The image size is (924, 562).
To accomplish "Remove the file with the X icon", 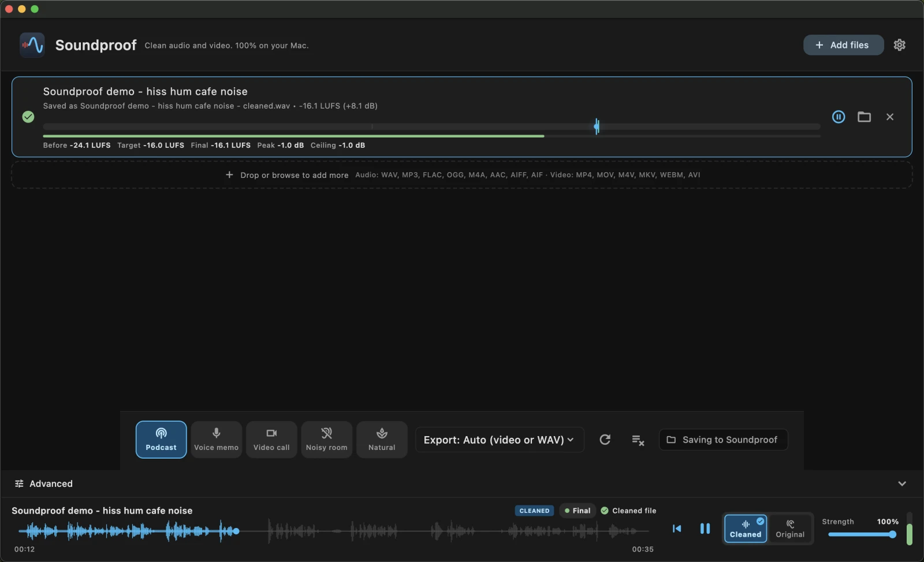I will [890, 117].
